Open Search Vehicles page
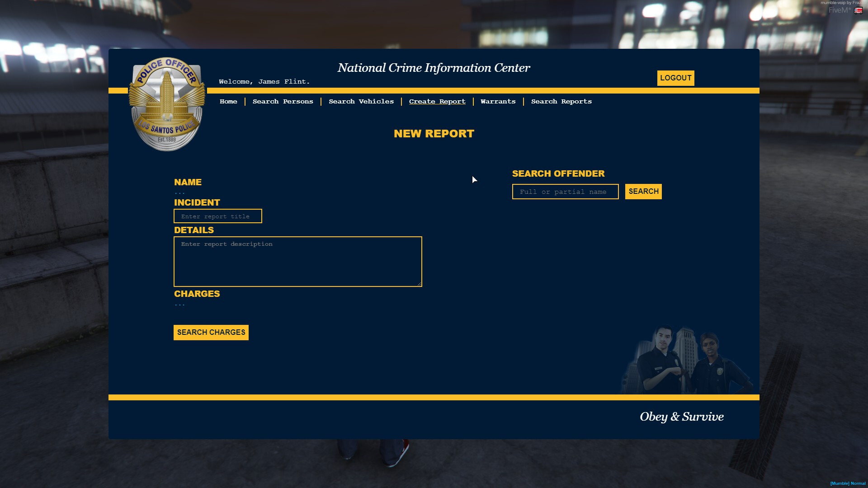This screenshot has height=488, width=868. click(361, 102)
